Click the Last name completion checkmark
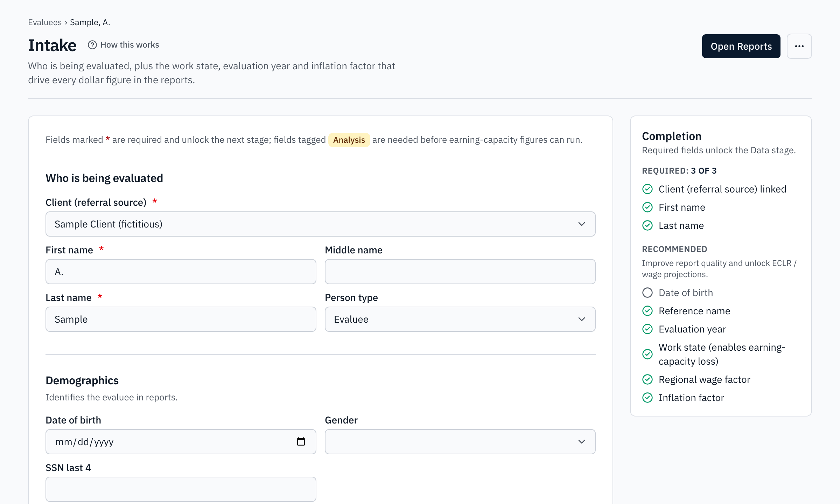Viewport: 840px width, 504px height. 647,225
